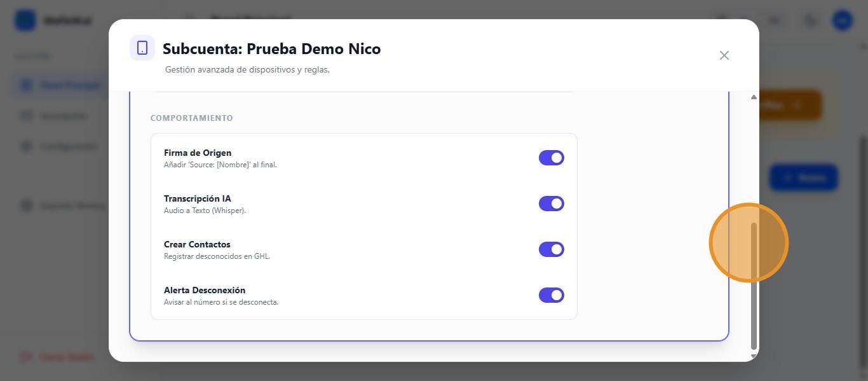Open Panel Principal in the sidebar
The width and height of the screenshot is (868, 381).
coord(69,85)
